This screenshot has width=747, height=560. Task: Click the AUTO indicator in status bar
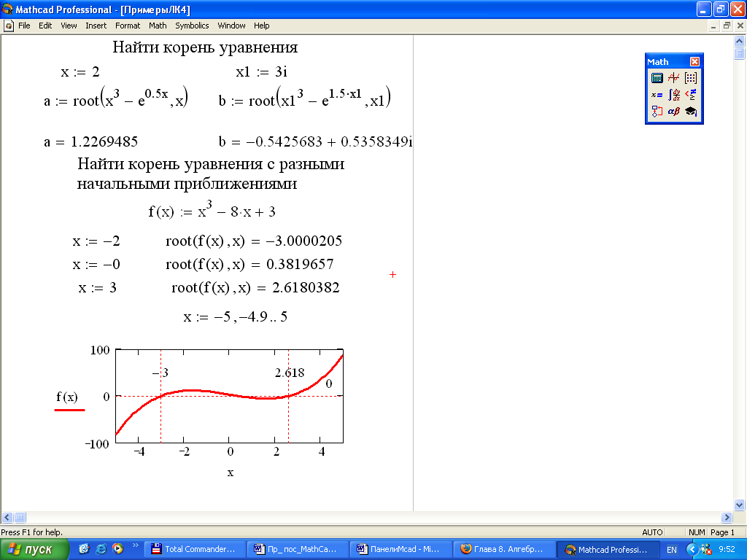652,532
